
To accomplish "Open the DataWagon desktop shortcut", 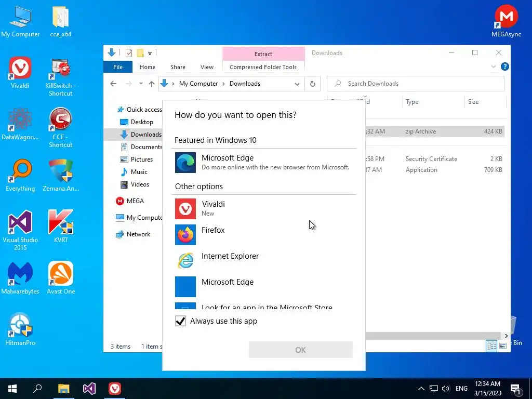I will point(20,124).
